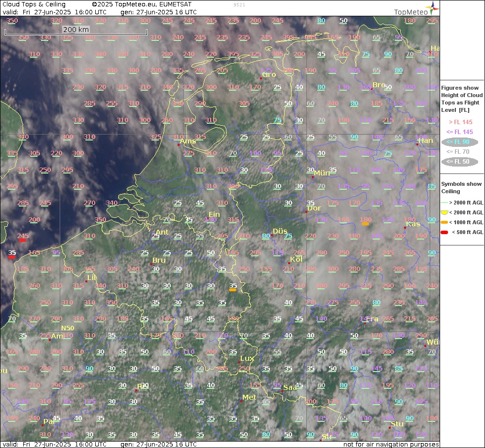
Task: Select the '<= FL 70' legend entry
Action: [x=458, y=152]
